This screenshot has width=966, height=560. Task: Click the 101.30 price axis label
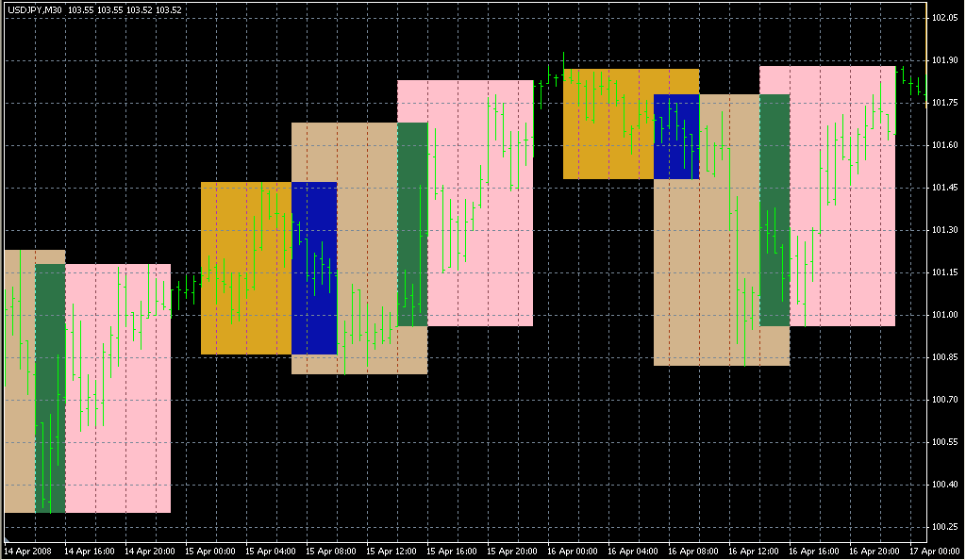[x=944, y=230]
